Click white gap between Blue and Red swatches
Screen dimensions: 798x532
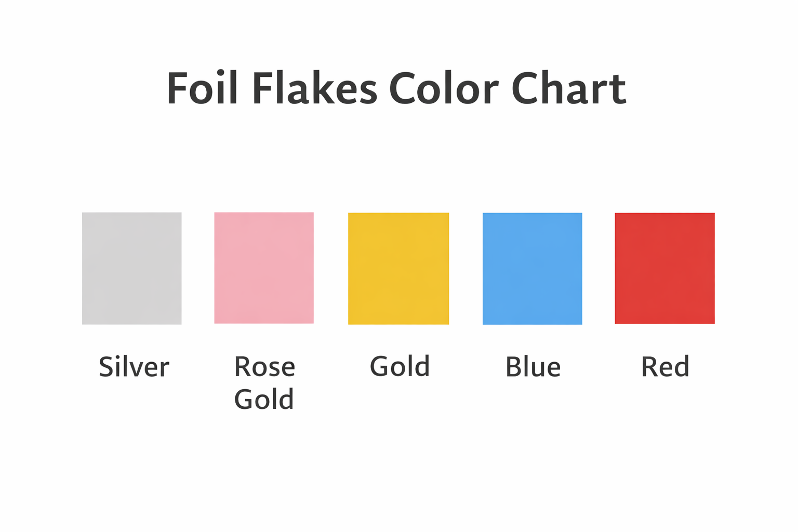tap(598, 269)
